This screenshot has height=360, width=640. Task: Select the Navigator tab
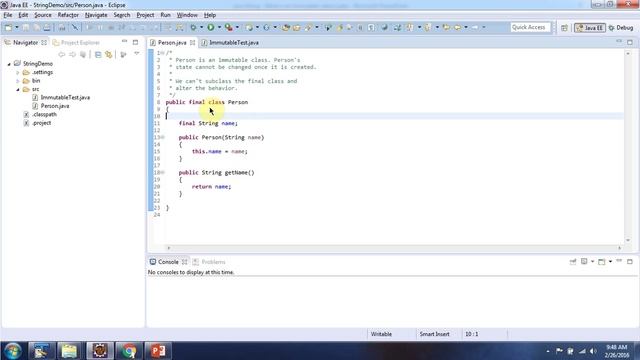[25, 42]
